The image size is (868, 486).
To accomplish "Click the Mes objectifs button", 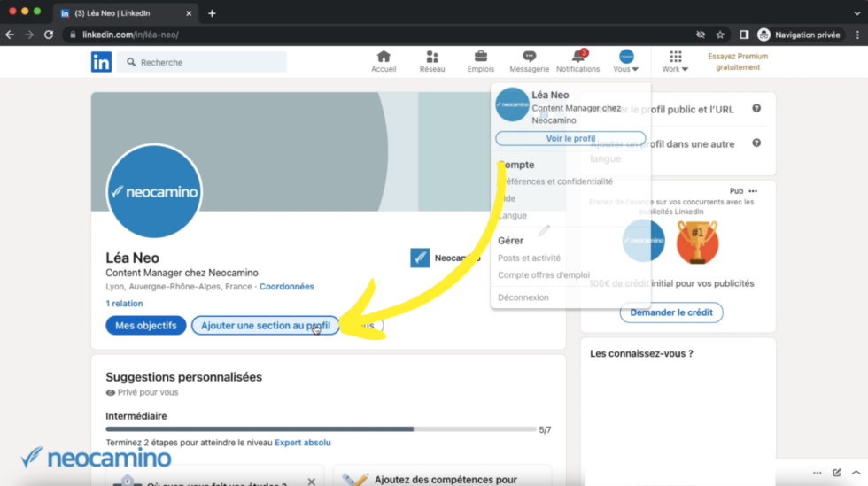I will click(146, 326).
